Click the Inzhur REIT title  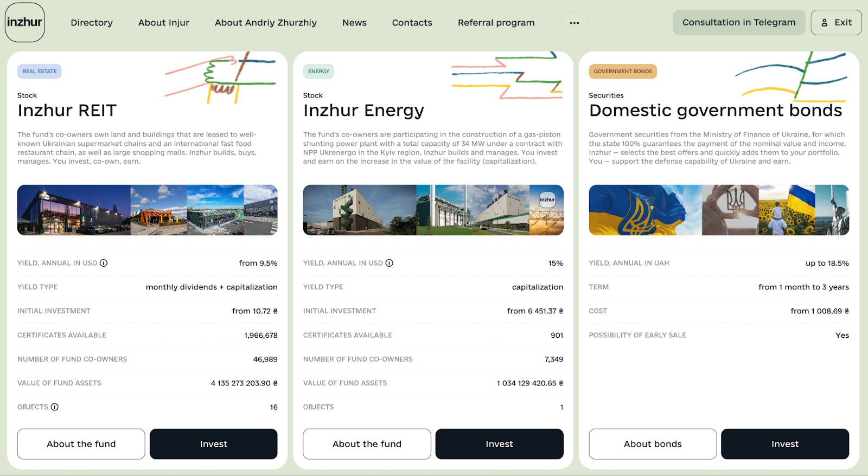pos(67,111)
